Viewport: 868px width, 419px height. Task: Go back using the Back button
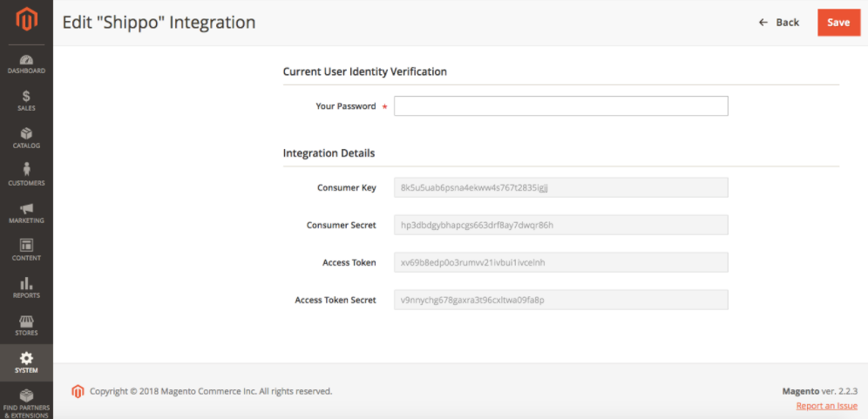point(779,23)
